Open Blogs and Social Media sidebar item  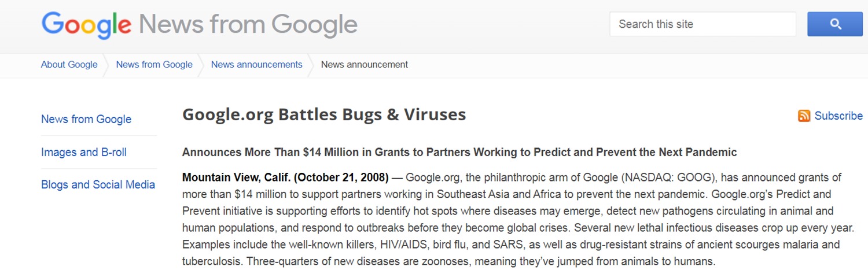(98, 185)
